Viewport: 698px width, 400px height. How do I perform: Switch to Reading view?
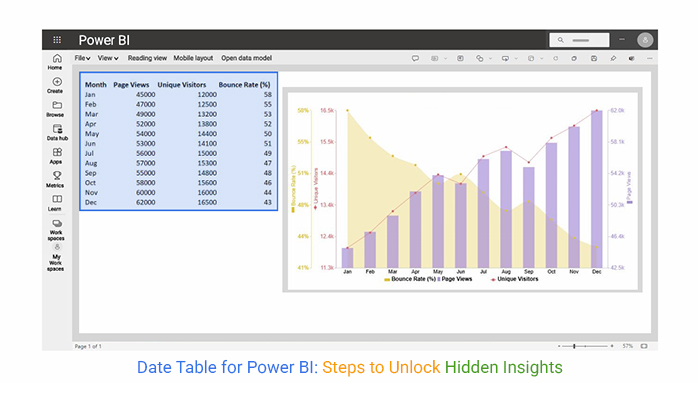pos(147,58)
